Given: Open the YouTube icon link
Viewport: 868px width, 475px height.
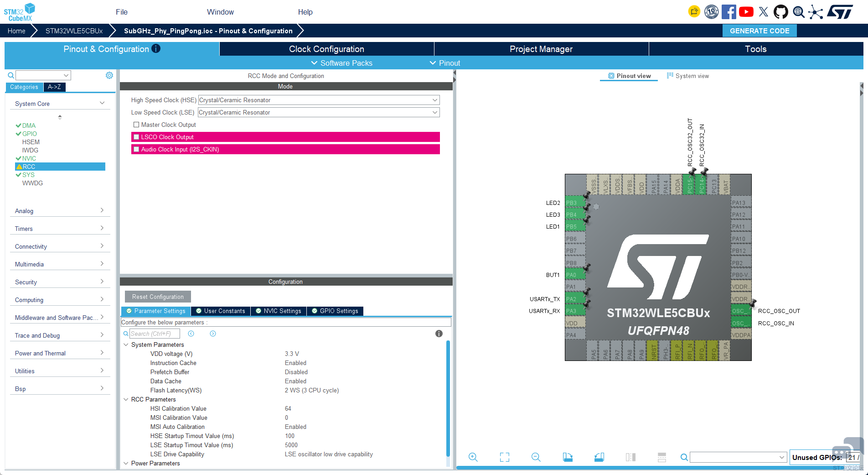Looking at the screenshot, I should [x=746, y=12].
